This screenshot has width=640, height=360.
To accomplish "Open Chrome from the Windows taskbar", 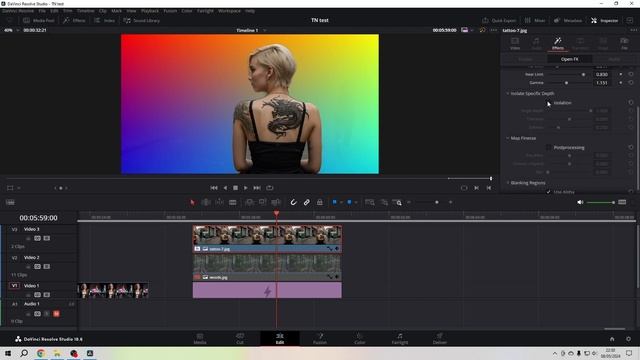I will tap(41, 353).
